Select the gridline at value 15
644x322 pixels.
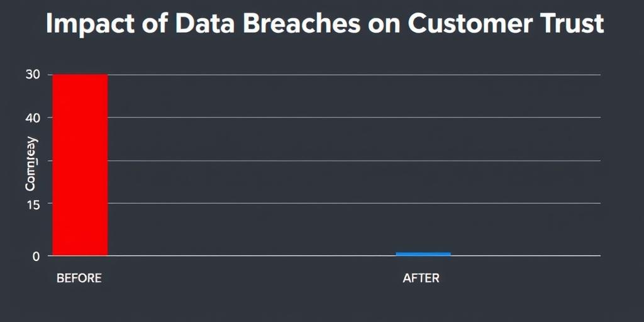click(x=352, y=204)
